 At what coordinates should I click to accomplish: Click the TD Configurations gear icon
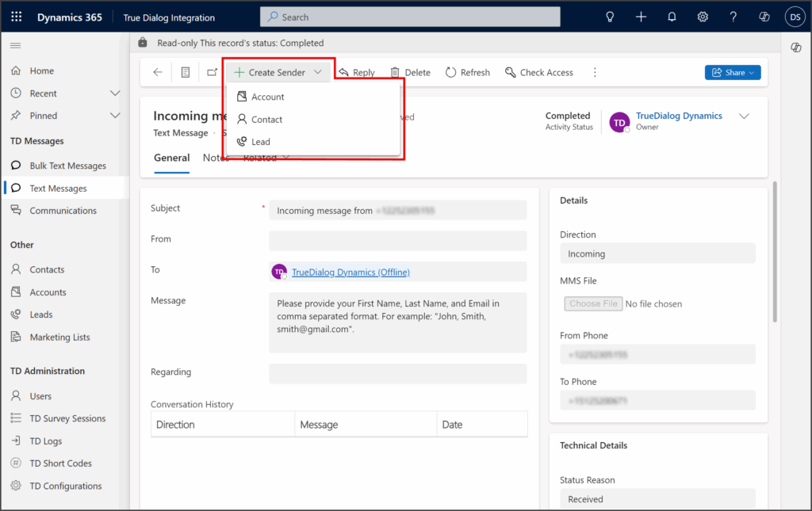(16, 486)
